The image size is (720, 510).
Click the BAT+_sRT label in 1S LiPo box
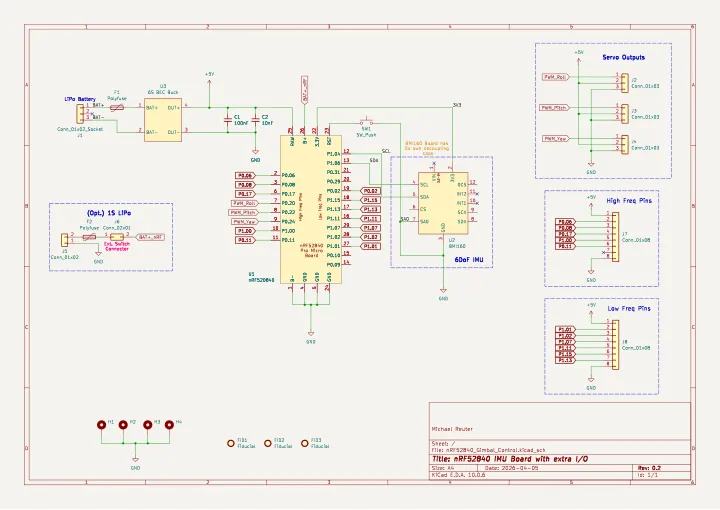pos(150,237)
